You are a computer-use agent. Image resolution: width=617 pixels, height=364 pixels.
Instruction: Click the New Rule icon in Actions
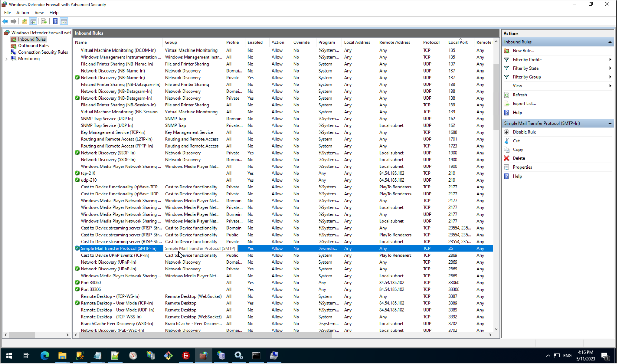point(506,51)
